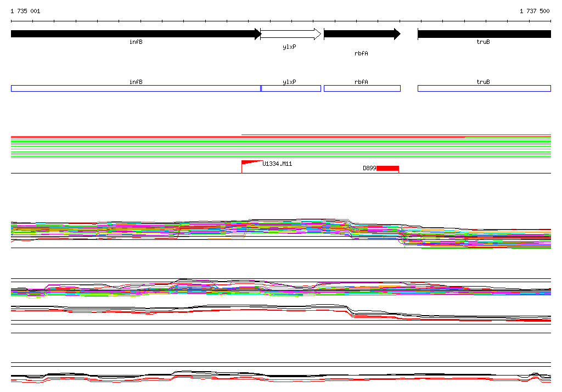Viewport: 562px width, 392px height.
Task: Click the black infB gene arrow
Action: pos(136,34)
